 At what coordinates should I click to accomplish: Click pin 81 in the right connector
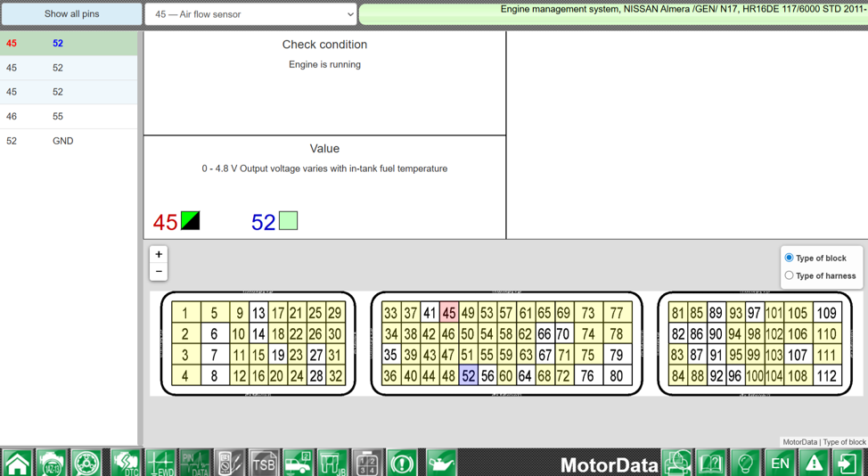tap(678, 313)
